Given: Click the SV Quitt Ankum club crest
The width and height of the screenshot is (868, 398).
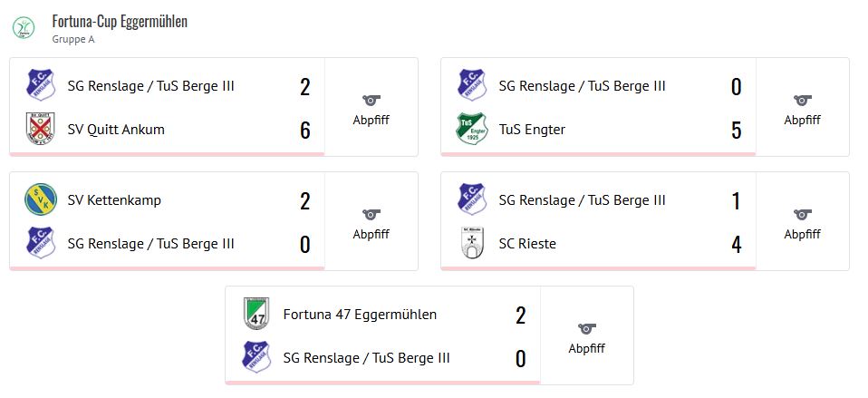Looking at the screenshot, I should coord(41,130).
